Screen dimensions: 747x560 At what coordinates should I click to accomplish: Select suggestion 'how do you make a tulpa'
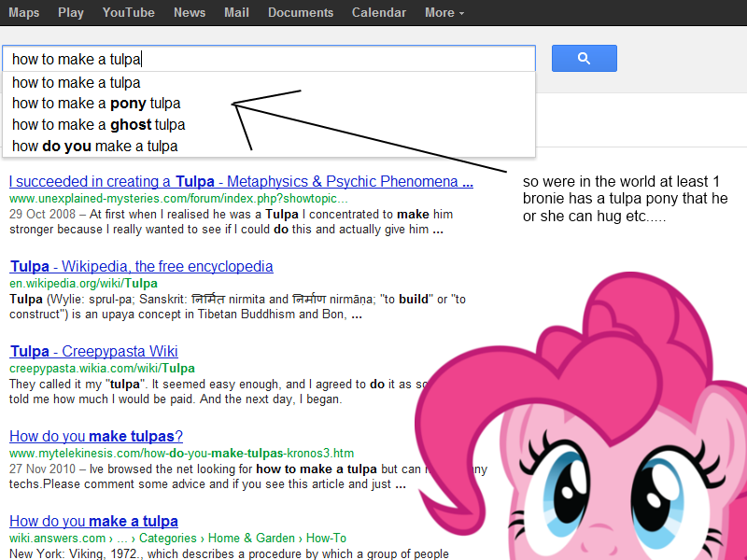pyautogui.click(x=269, y=146)
